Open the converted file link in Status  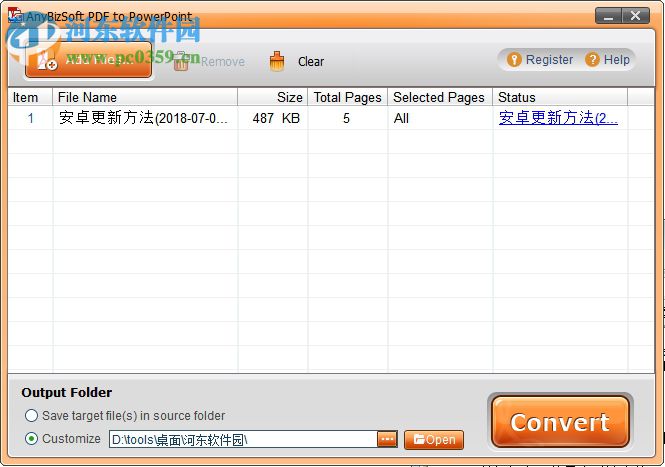(x=558, y=118)
